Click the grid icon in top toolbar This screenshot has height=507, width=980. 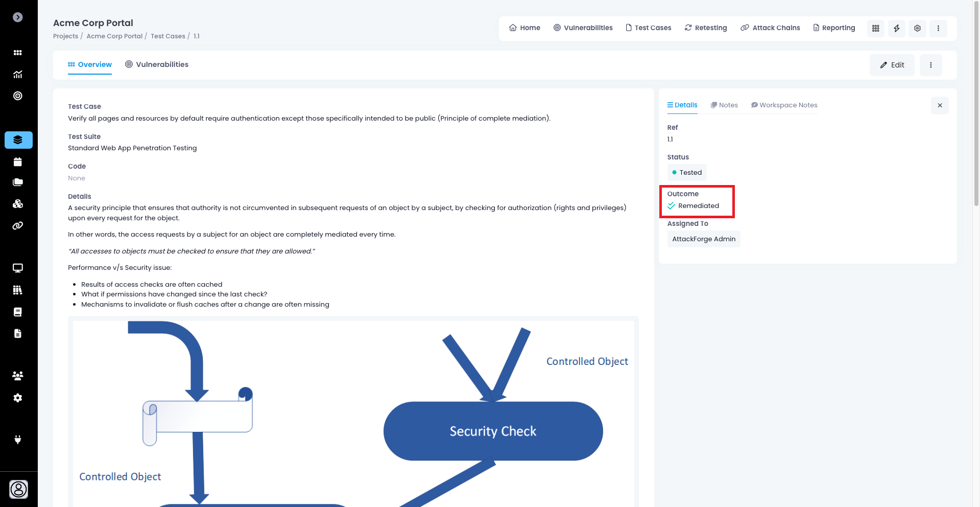tap(875, 29)
